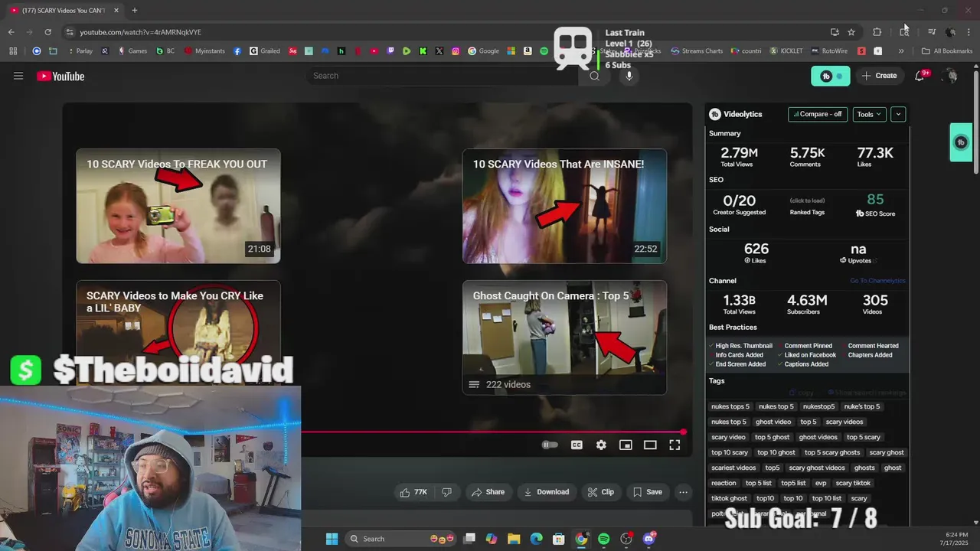This screenshot has width=980, height=551.
Task: Open the Parlay bookmark
Action: coord(80,51)
